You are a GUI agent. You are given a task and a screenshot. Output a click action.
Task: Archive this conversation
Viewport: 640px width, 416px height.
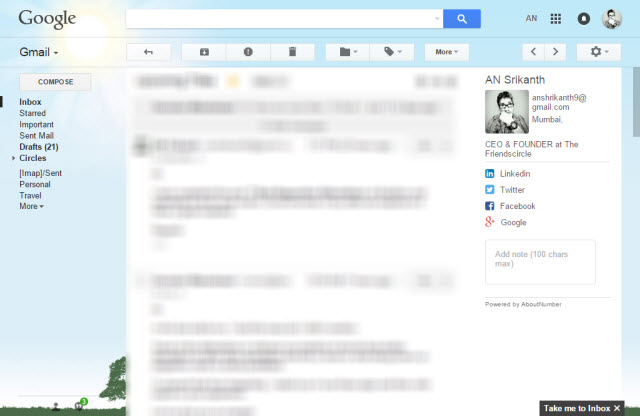(x=204, y=52)
